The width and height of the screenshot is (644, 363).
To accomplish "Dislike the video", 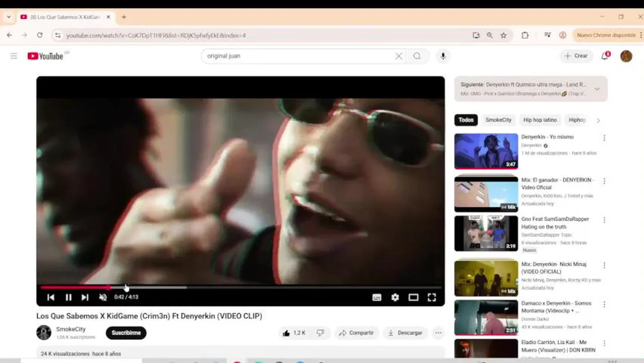I will click(320, 333).
